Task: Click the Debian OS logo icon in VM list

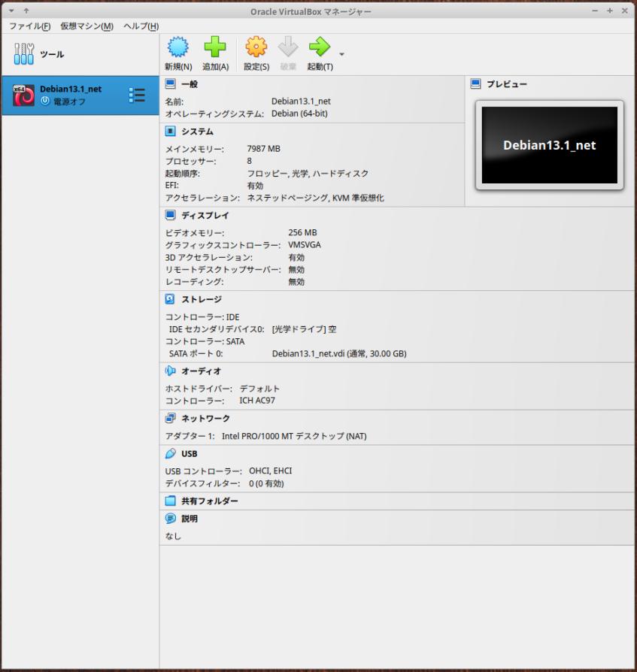Action: tap(23, 95)
